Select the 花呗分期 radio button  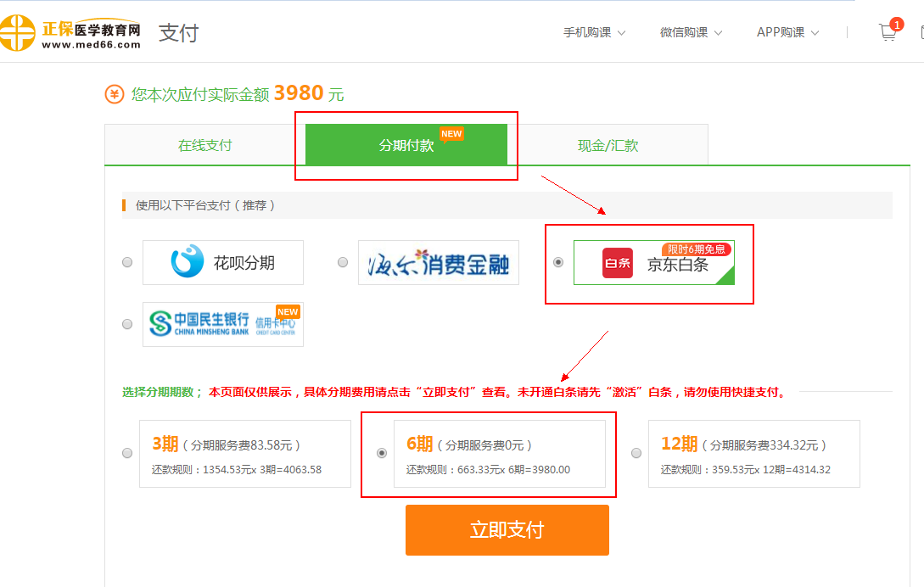[x=127, y=262]
